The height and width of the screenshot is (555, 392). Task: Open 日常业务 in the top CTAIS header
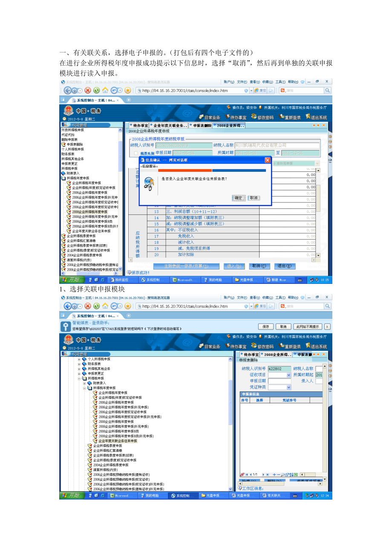(209, 117)
